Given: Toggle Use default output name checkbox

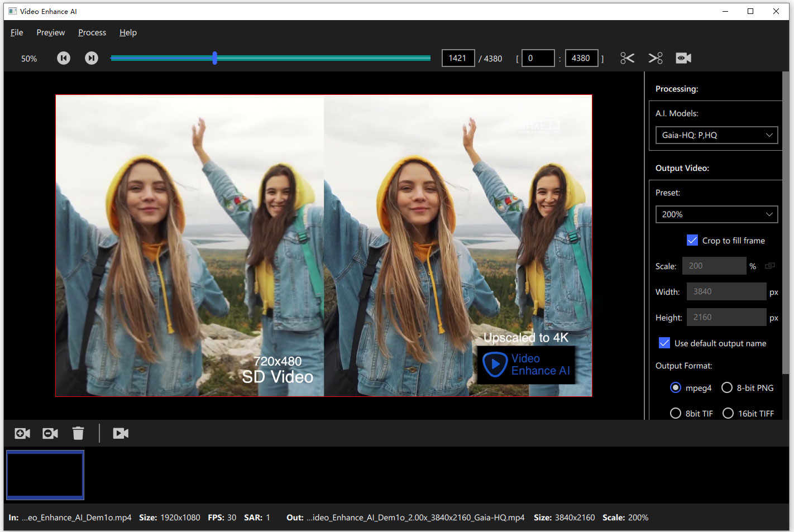Looking at the screenshot, I should (x=664, y=343).
